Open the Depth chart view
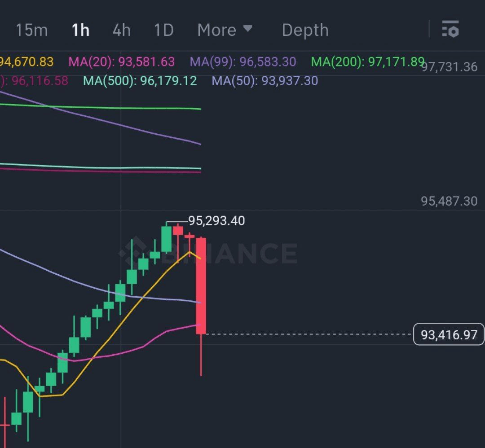The image size is (485, 448). click(305, 30)
